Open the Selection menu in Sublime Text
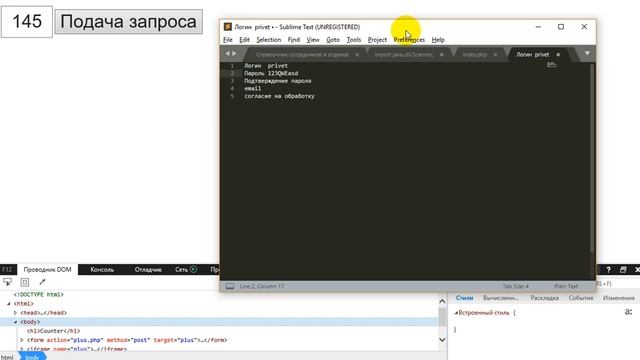The width and height of the screenshot is (640, 360). pos(268,40)
